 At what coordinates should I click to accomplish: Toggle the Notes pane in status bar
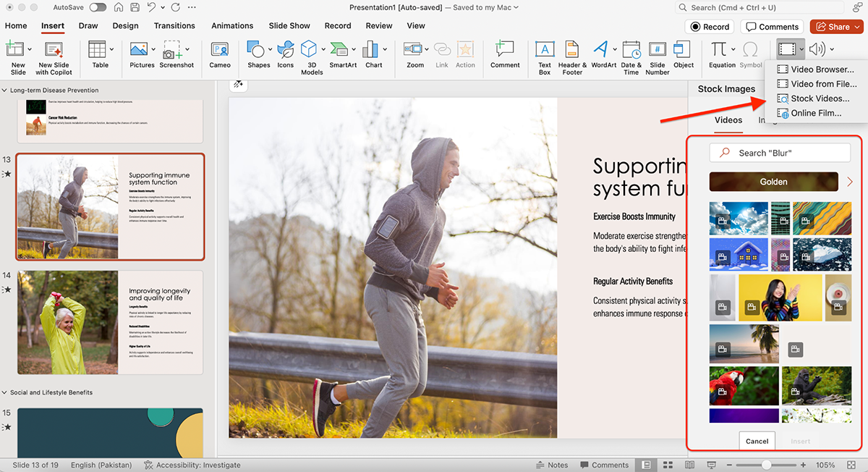pyautogui.click(x=551, y=465)
